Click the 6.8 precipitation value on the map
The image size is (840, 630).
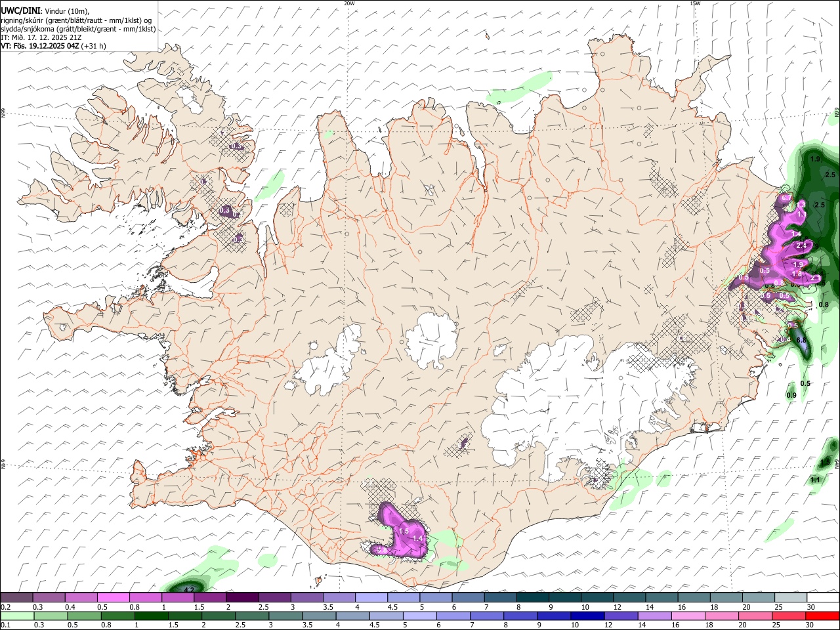click(801, 340)
